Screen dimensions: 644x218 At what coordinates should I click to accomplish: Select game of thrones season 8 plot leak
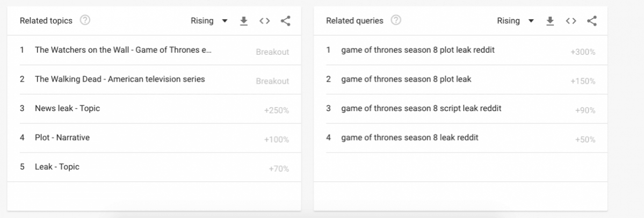tap(406, 79)
